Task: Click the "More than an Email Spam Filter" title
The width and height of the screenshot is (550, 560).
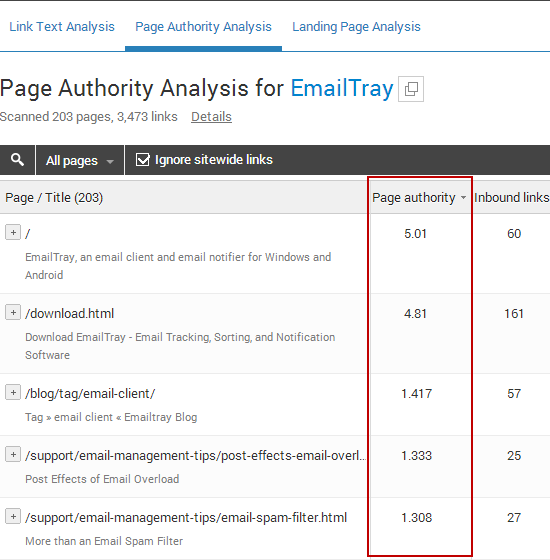Action: click(104, 541)
